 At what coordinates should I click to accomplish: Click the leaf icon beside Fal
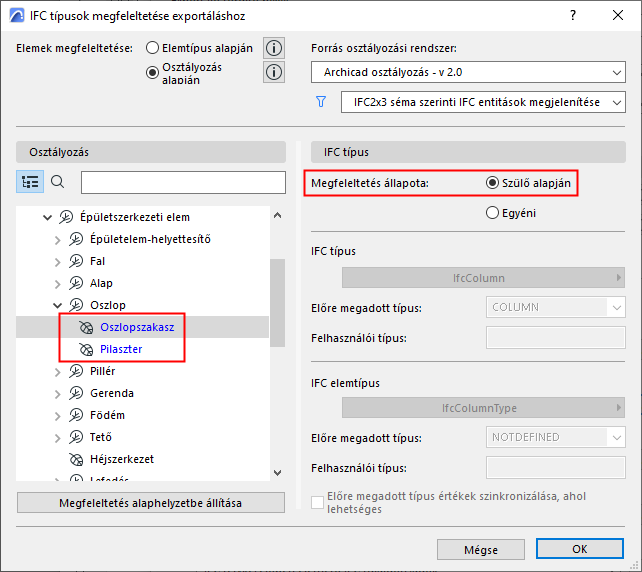76,261
